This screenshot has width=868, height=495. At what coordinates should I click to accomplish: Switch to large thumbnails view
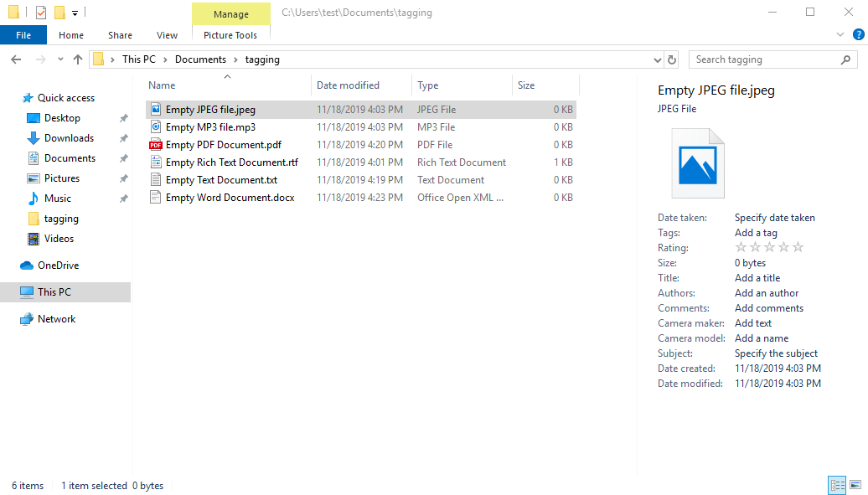[855, 485]
